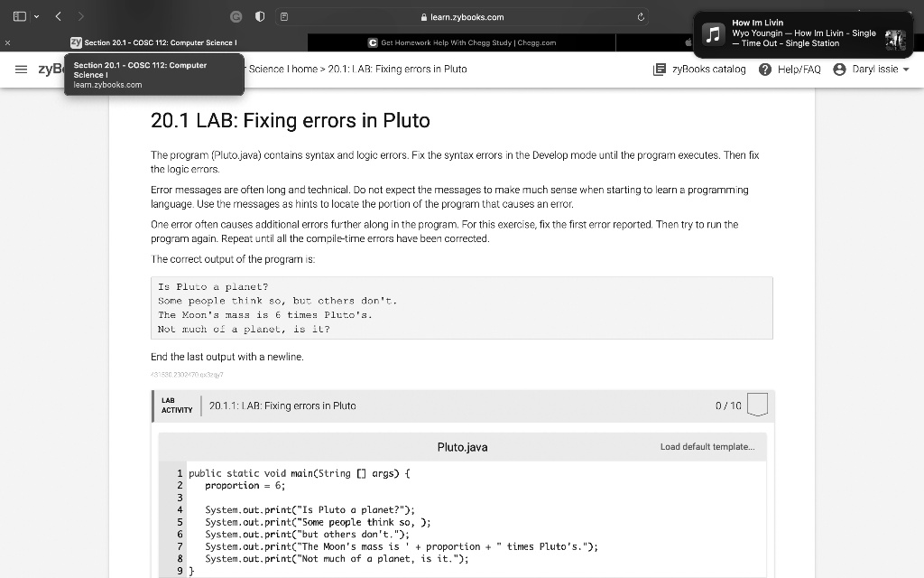Click the lab activity completion badge
The height and width of the screenshot is (578, 924).
(x=758, y=406)
